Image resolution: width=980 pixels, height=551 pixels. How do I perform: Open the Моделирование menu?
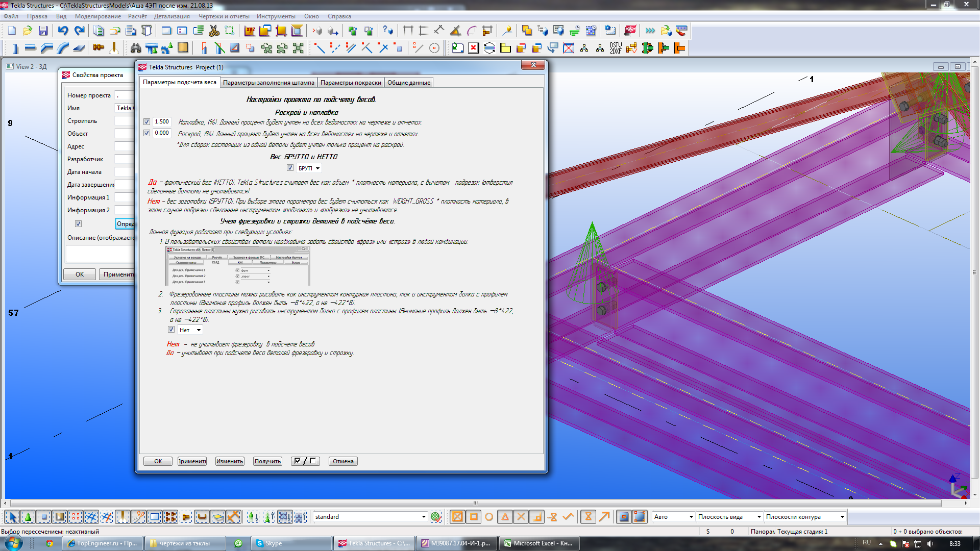(98, 16)
